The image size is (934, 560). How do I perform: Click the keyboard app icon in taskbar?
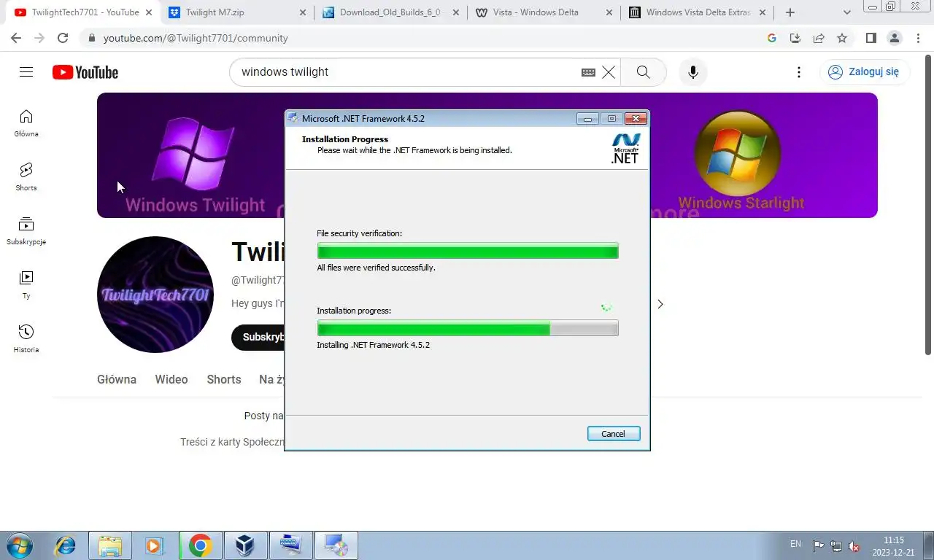pos(290,545)
